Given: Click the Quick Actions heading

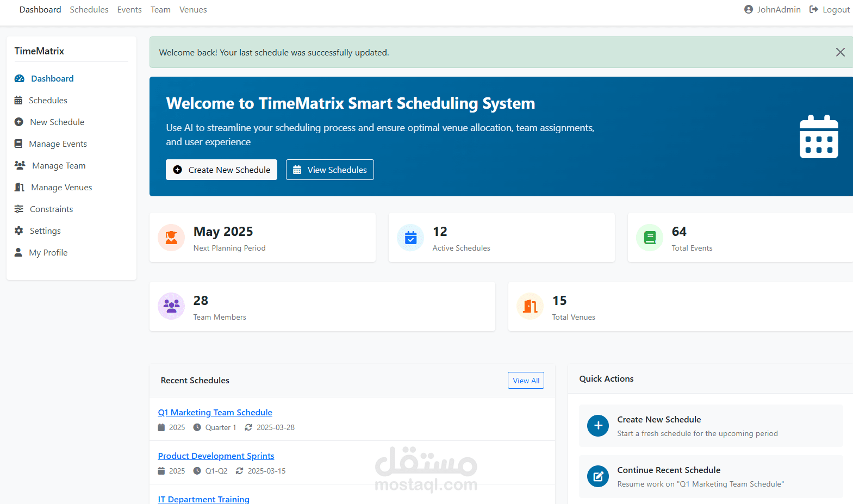Looking at the screenshot, I should 606,378.
